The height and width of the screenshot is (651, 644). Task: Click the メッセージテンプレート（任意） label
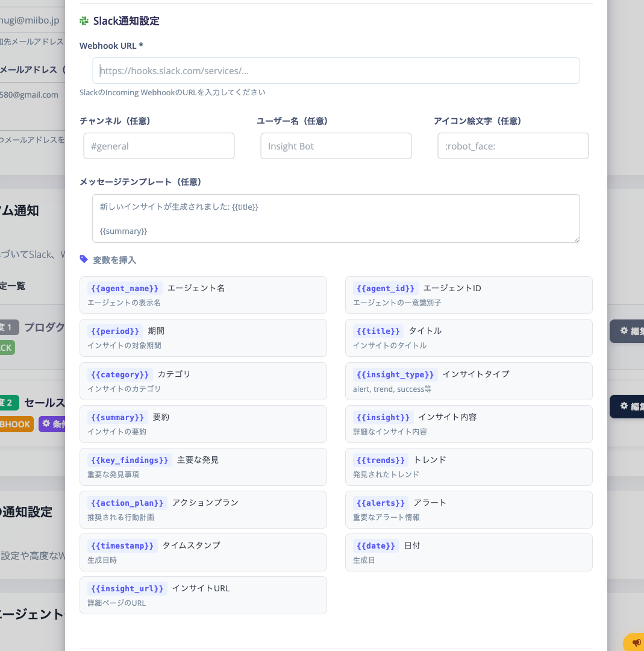[x=140, y=182]
